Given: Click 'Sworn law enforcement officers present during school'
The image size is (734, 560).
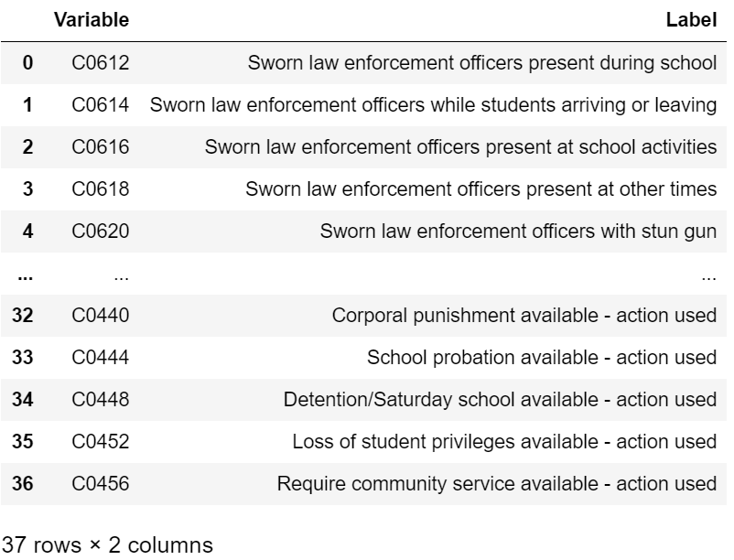Looking at the screenshot, I should [x=481, y=62].
